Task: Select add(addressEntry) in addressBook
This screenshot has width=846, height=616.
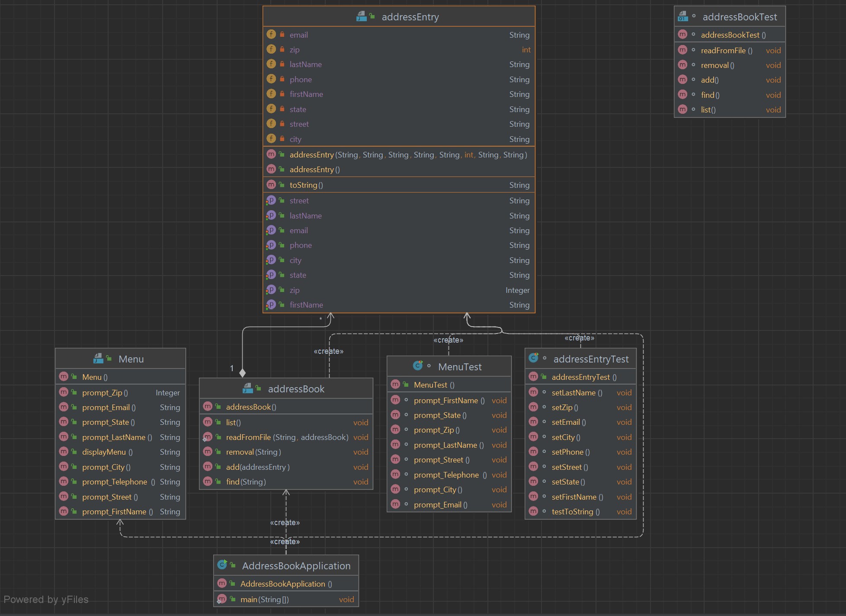Action: (x=286, y=467)
